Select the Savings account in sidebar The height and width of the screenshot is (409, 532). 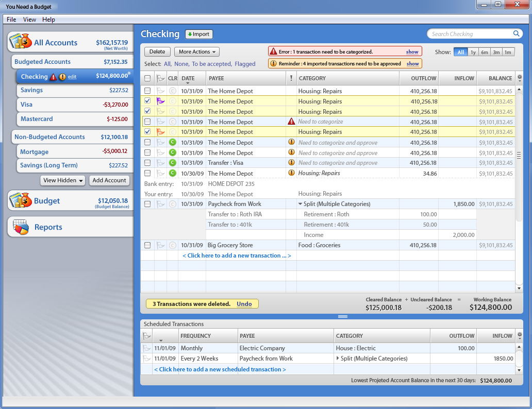click(74, 90)
